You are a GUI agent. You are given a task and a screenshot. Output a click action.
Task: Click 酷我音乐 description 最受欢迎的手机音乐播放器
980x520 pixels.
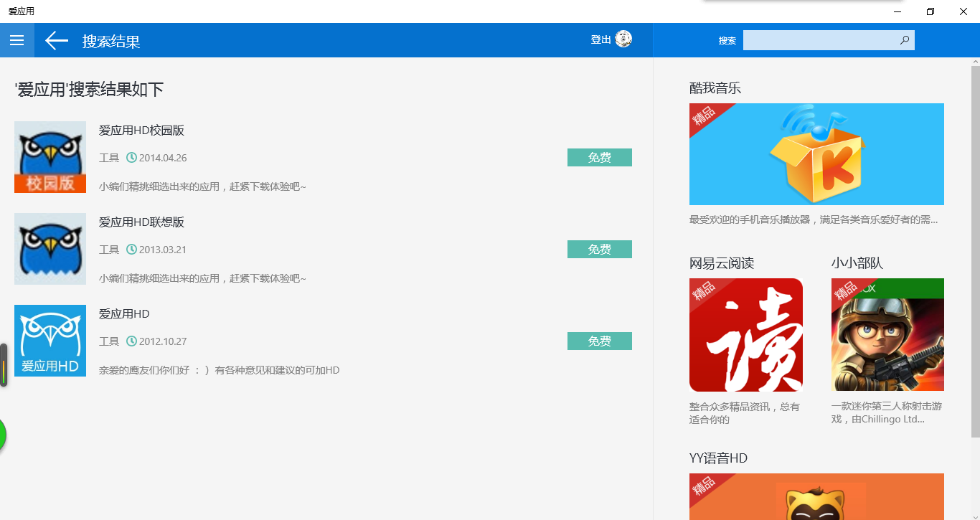click(x=814, y=219)
